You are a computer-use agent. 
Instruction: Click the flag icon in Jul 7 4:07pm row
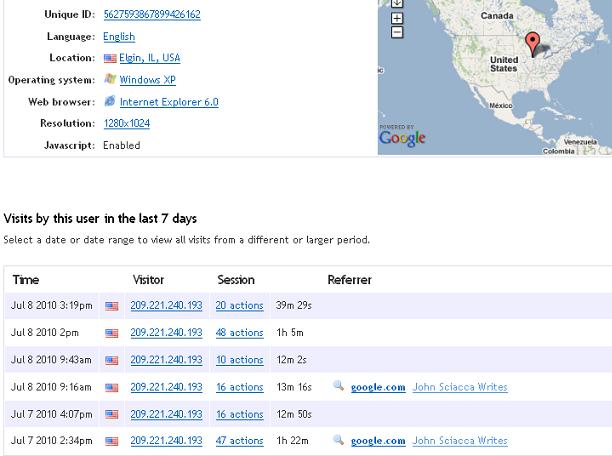click(x=112, y=414)
